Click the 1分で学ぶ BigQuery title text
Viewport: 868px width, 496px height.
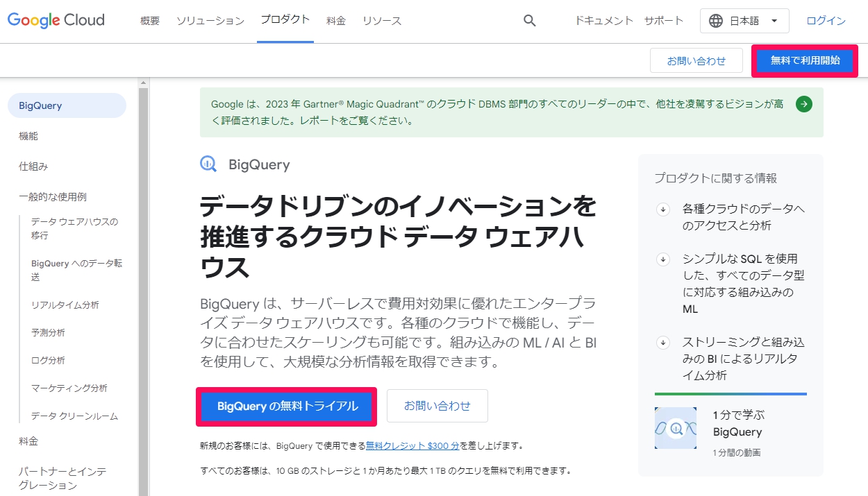737,423
